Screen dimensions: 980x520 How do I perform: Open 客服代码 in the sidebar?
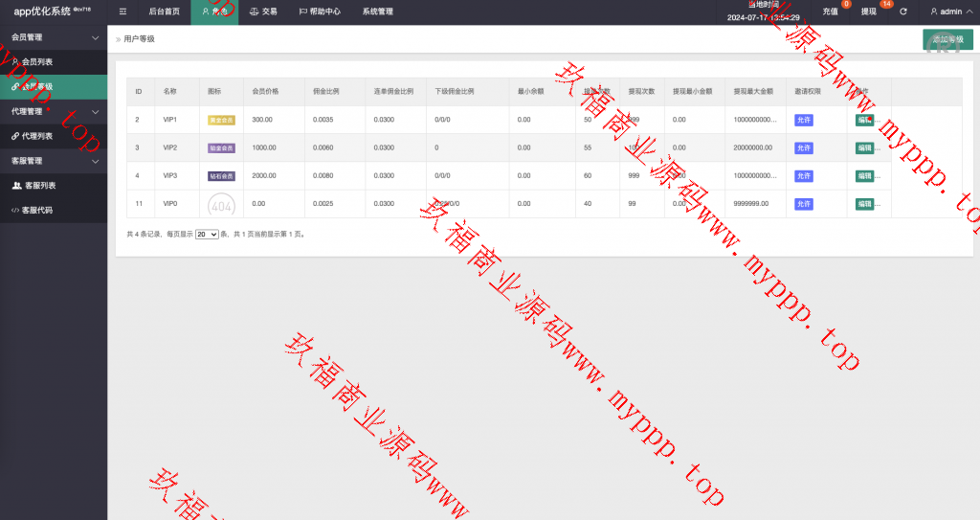38,210
